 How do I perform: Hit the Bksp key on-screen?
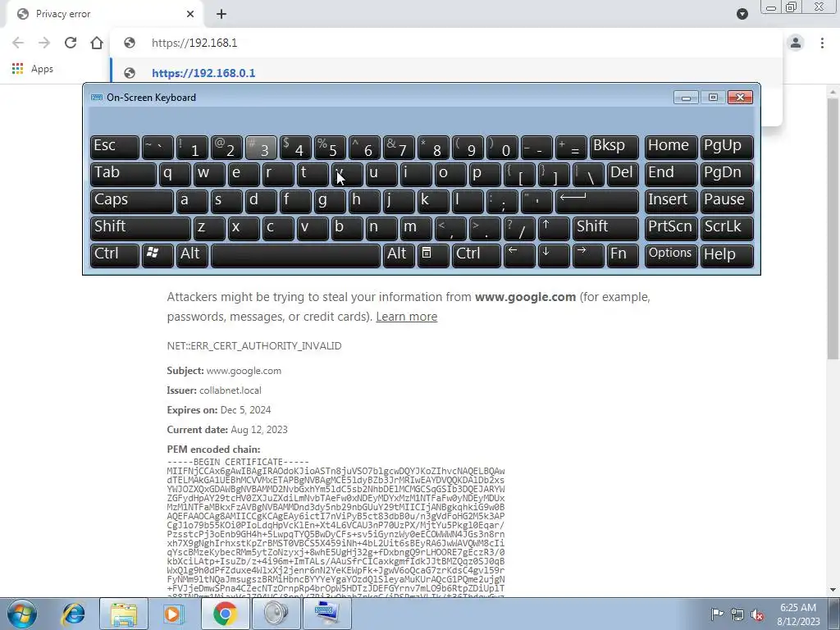[x=614, y=147]
